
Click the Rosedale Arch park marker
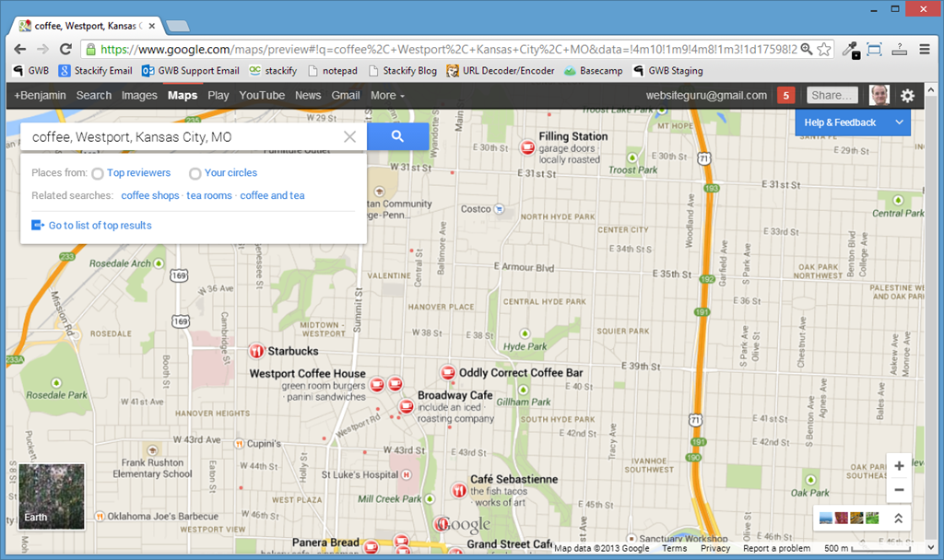159,263
